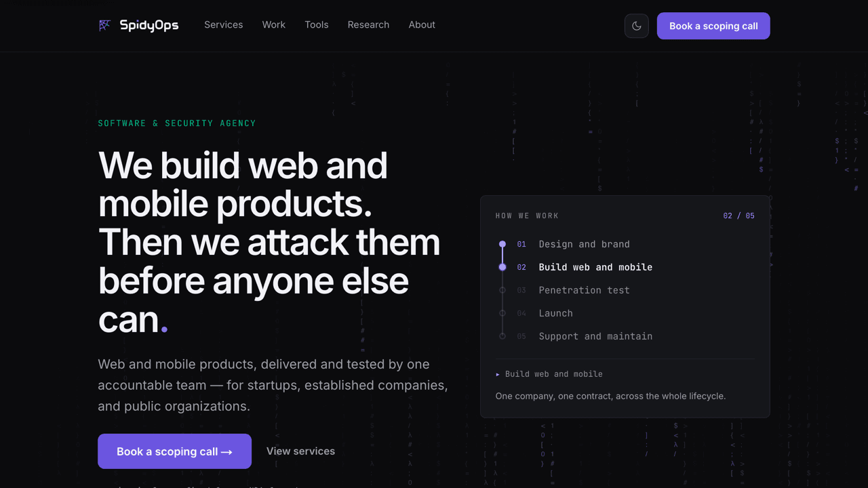Click the SpidyOps spider web logo icon
The width and height of the screenshot is (868, 488).
pos(104,25)
